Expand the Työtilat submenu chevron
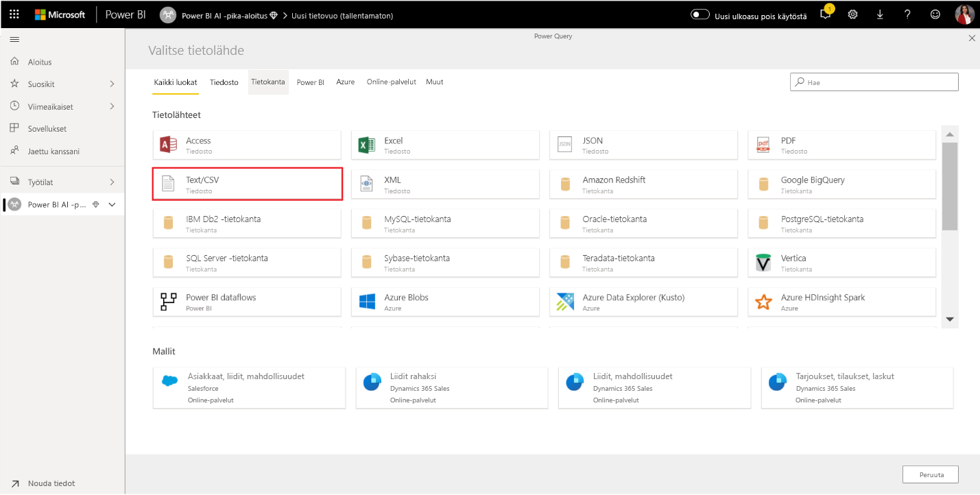Image resolution: width=980 pixels, height=495 pixels. [112, 182]
